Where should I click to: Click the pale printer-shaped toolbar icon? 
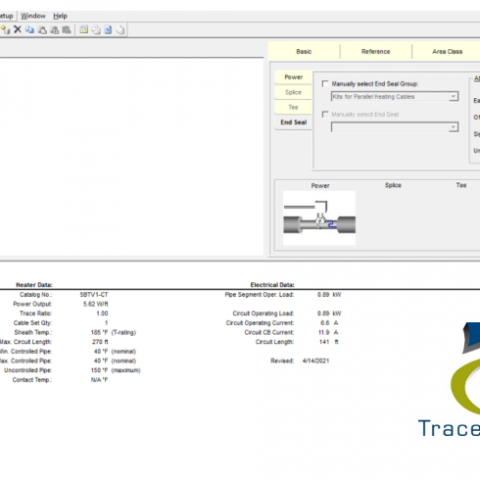coord(96,30)
